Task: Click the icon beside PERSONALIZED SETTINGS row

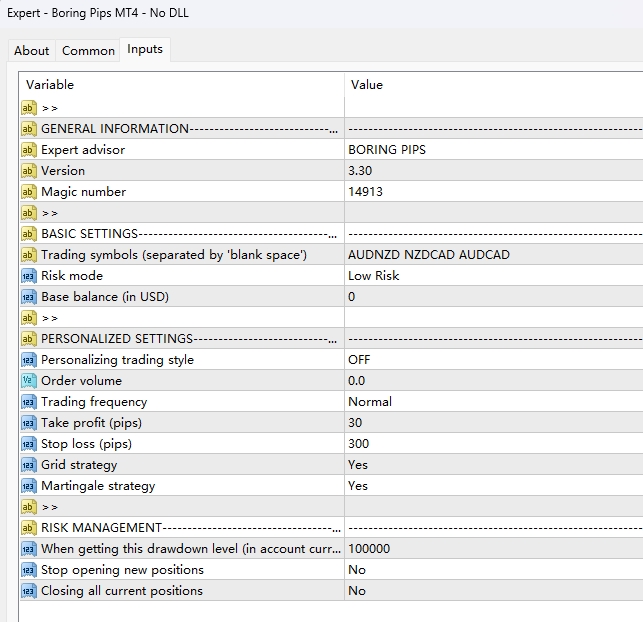Action: point(29,339)
